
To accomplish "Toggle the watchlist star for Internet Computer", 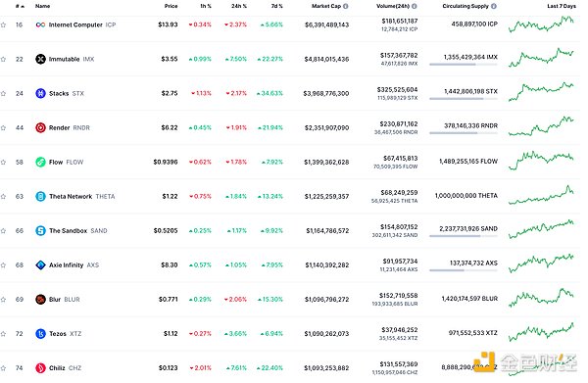I will click(3, 25).
